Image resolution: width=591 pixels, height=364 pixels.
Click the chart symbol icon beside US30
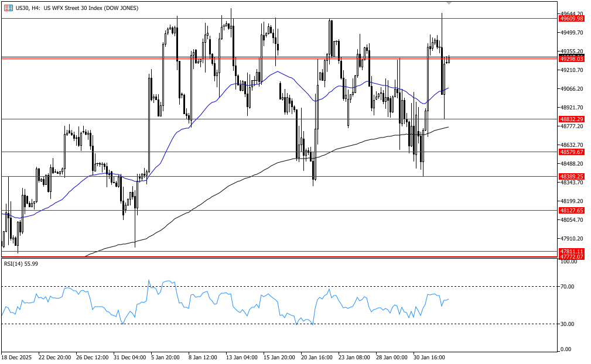tap(8, 8)
